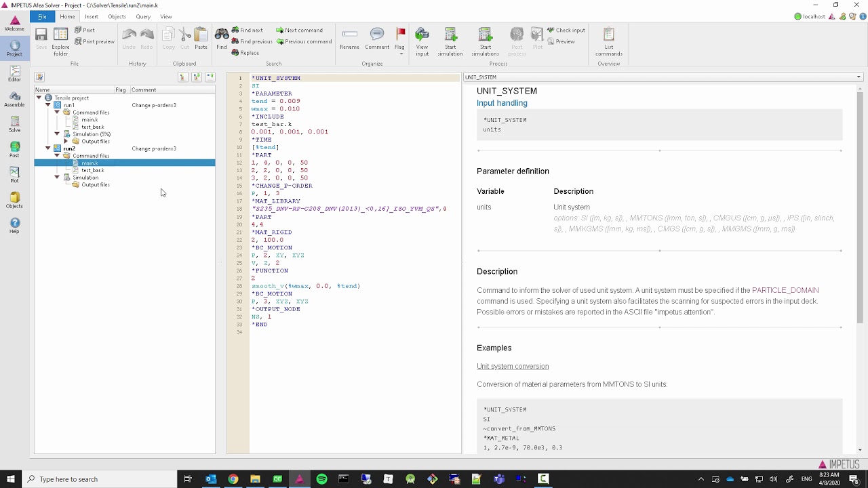The width and height of the screenshot is (868, 488).
Task: Open the UNIT_SYSTEM command dropdown
Action: [859, 77]
